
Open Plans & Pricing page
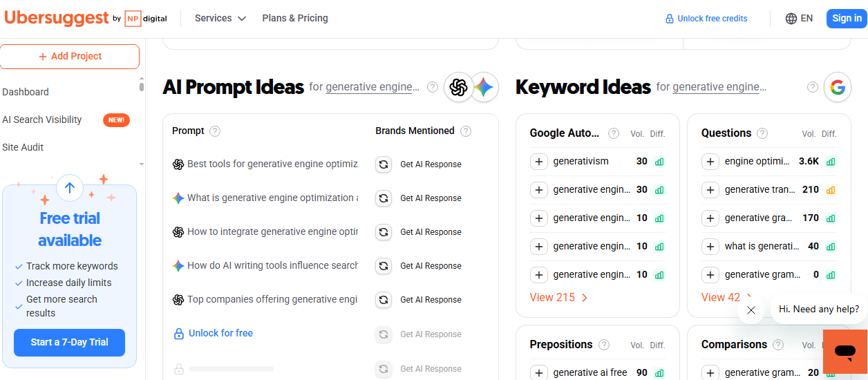pyautogui.click(x=295, y=19)
